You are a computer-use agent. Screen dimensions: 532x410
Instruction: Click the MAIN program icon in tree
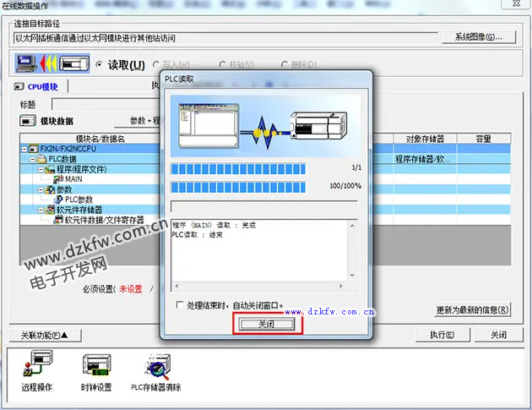(x=59, y=179)
